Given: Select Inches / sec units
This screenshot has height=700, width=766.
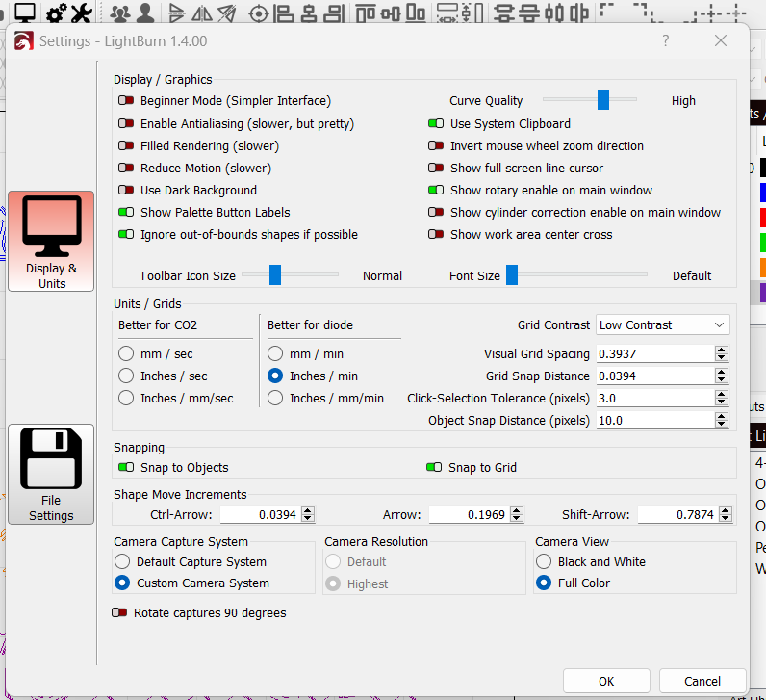Looking at the screenshot, I should [126, 376].
